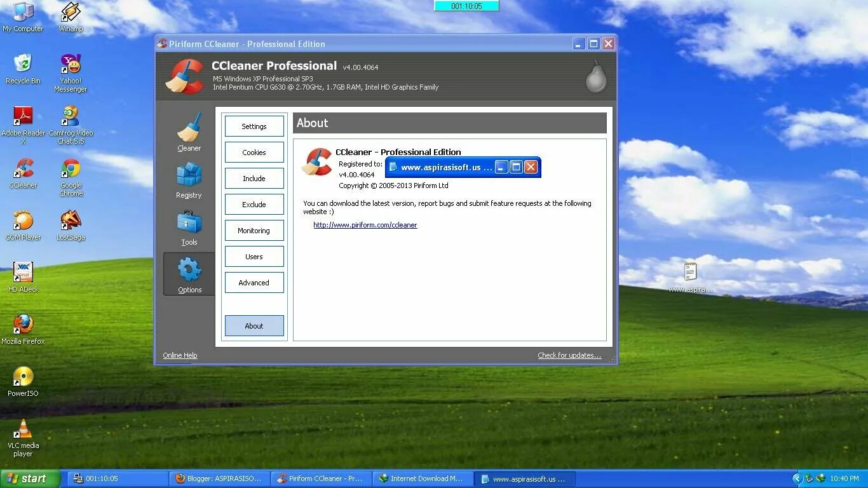
Task: Open the Registry section in CCleaner sidebar
Action: point(189,180)
